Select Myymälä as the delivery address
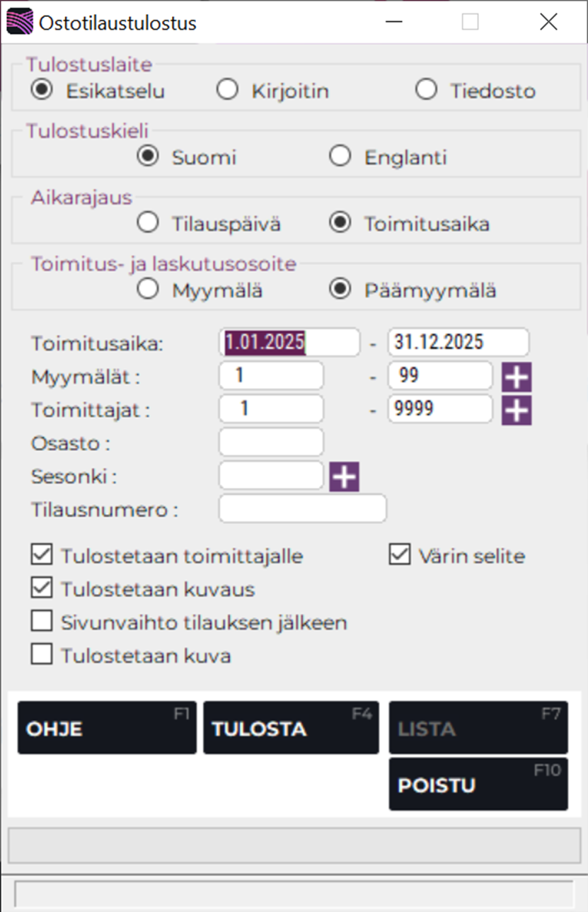 (x=147, y=288)
